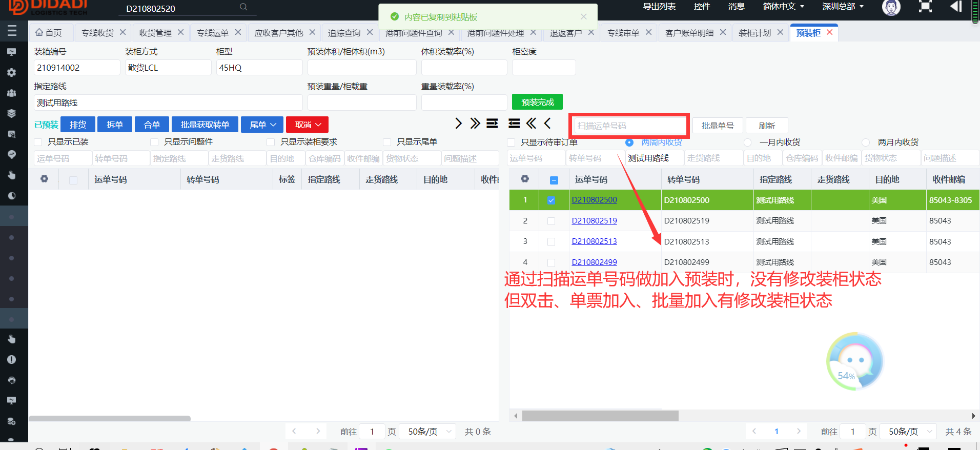
Task: Uncheck row D210802500 checkbox
Action: tap(551, 200)
